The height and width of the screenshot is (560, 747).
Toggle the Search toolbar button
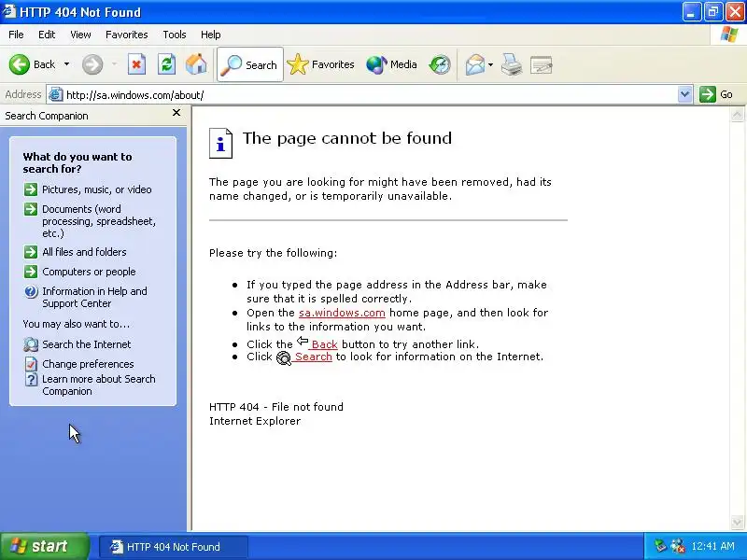[250, 64]
